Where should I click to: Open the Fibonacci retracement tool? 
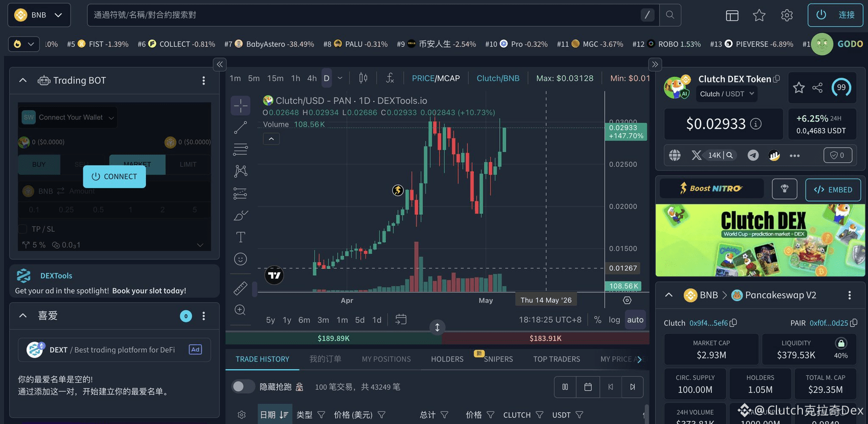(x=241, y=149)
